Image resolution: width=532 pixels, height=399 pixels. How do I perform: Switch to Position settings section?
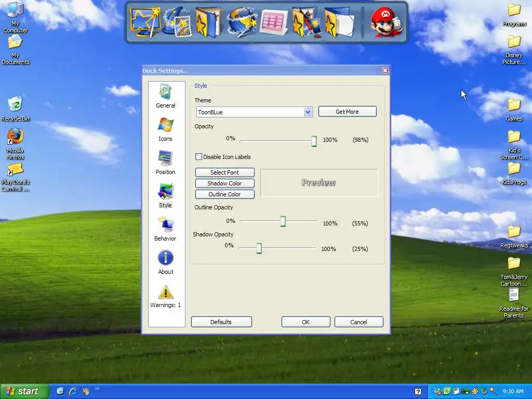(166, 163)
